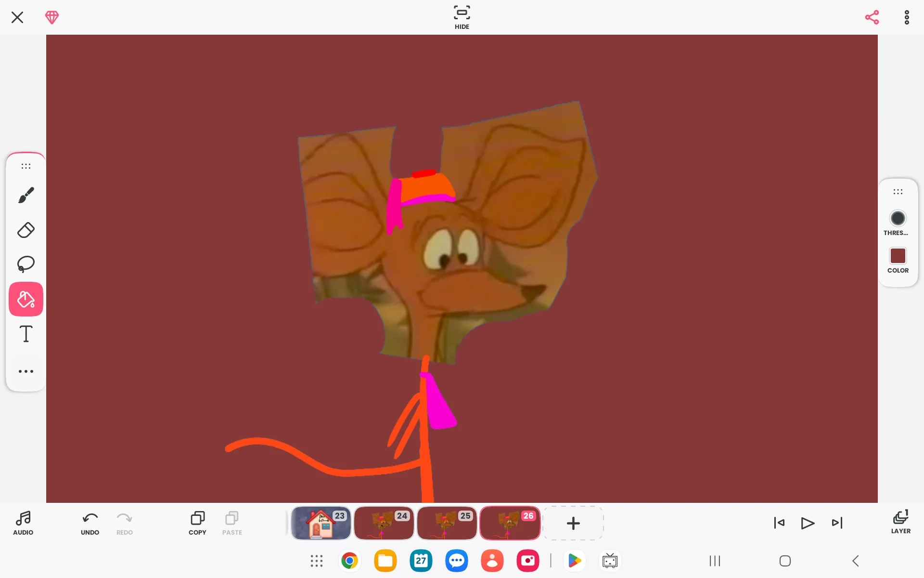924x578 pixels.
Task: Open the Contacts app in taskbar
Action: [x=492, y=561]
